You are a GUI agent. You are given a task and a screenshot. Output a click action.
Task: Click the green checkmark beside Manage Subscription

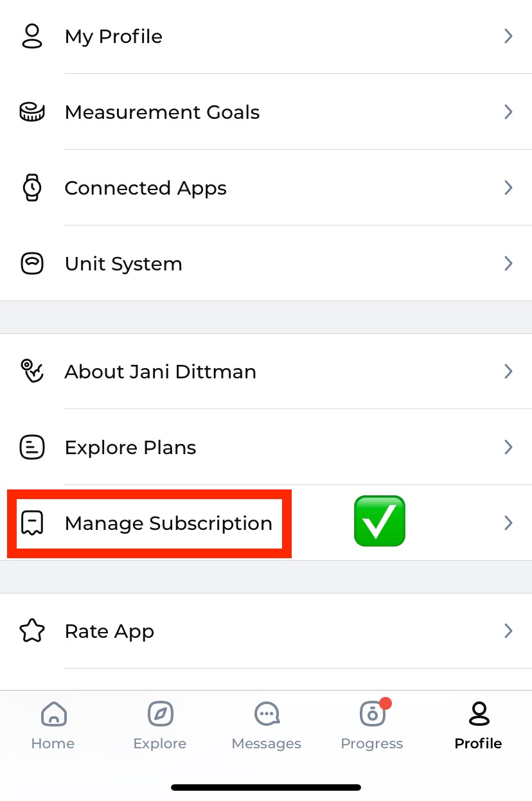coord(379,520)
